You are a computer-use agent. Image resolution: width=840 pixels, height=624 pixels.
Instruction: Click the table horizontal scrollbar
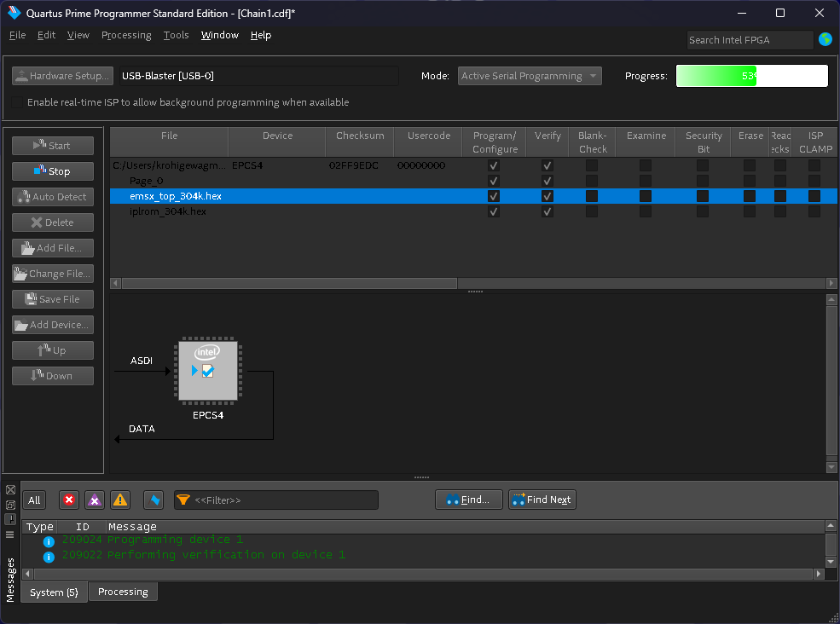click(x=289, y=283)
